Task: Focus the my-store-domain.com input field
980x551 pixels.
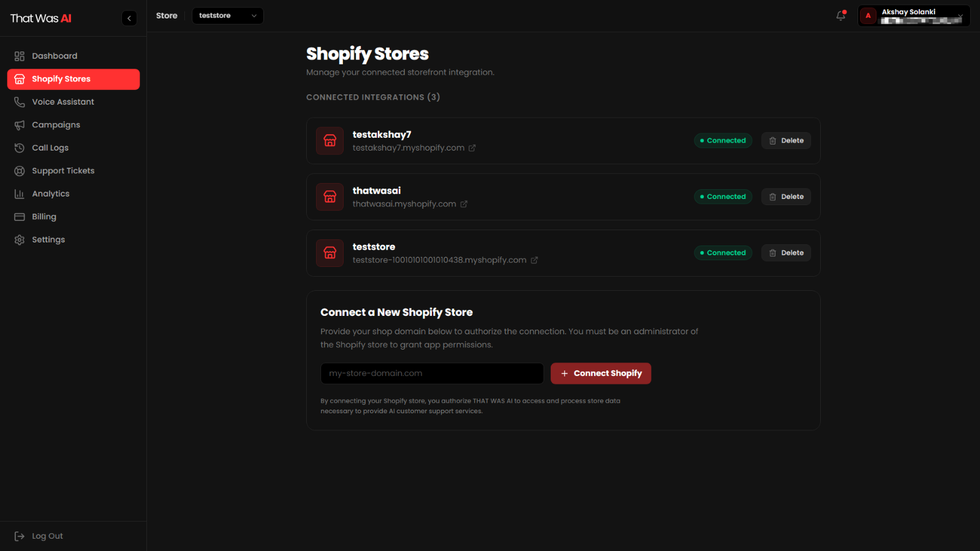Action: 432,373
